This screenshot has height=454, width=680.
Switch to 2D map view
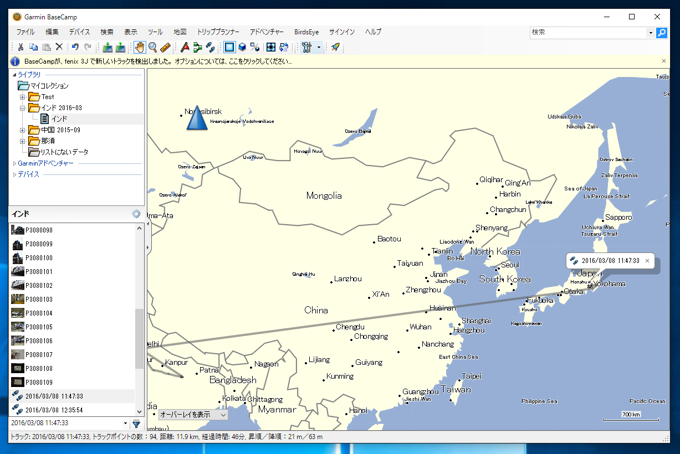coord(229,47)
